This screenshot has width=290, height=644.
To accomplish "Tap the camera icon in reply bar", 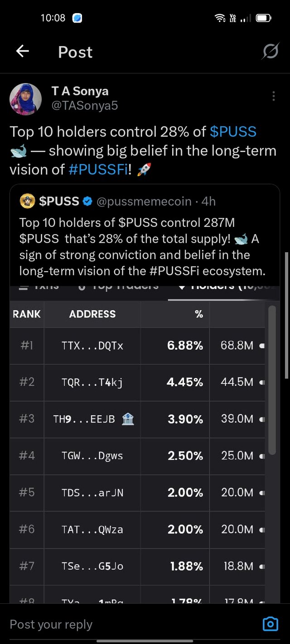I will (270, 624).
